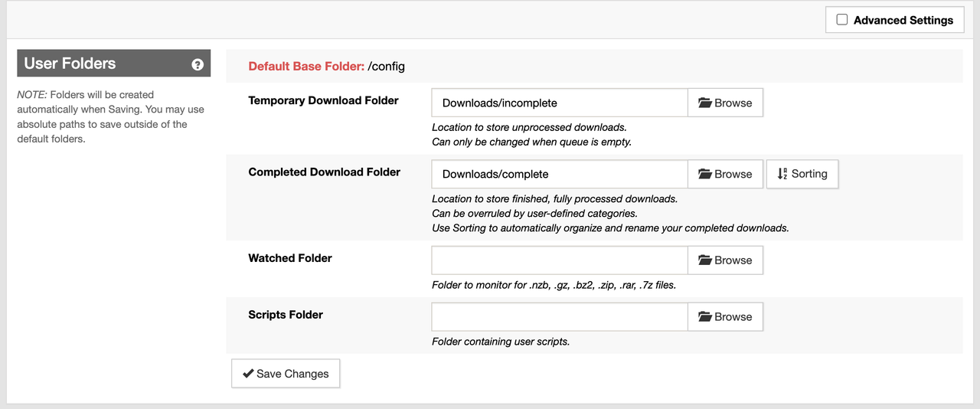Save Changes to folder settings
Viewport: 980px width, 409px height.
[286, 374]
